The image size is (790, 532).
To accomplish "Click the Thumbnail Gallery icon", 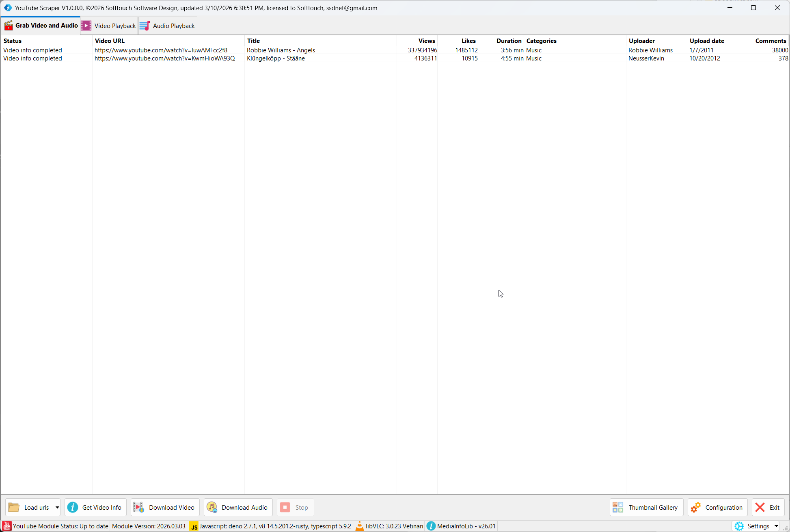I will tap(618, 507).
